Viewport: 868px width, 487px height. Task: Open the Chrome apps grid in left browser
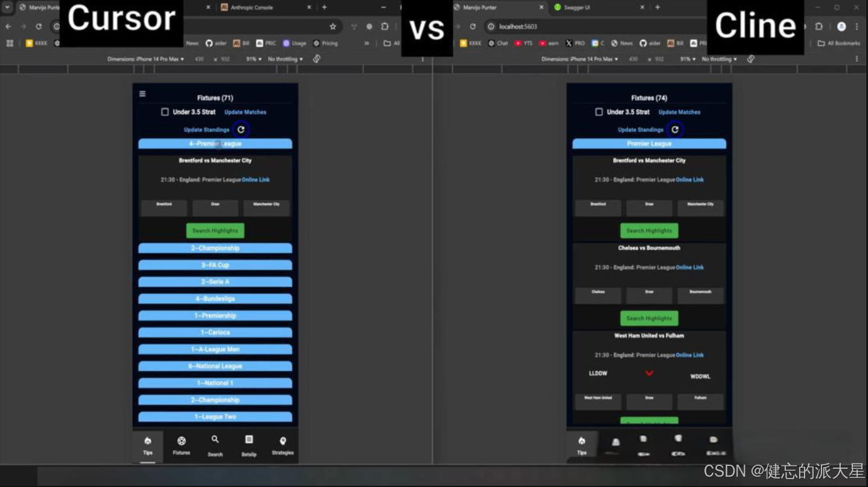[x=10, y=43]
